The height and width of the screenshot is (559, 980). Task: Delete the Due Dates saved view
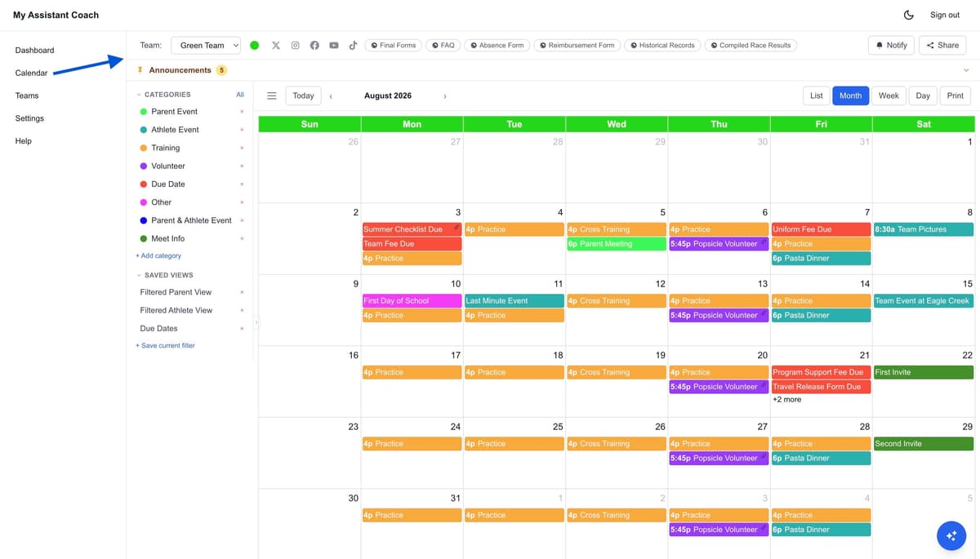[242, 328]
